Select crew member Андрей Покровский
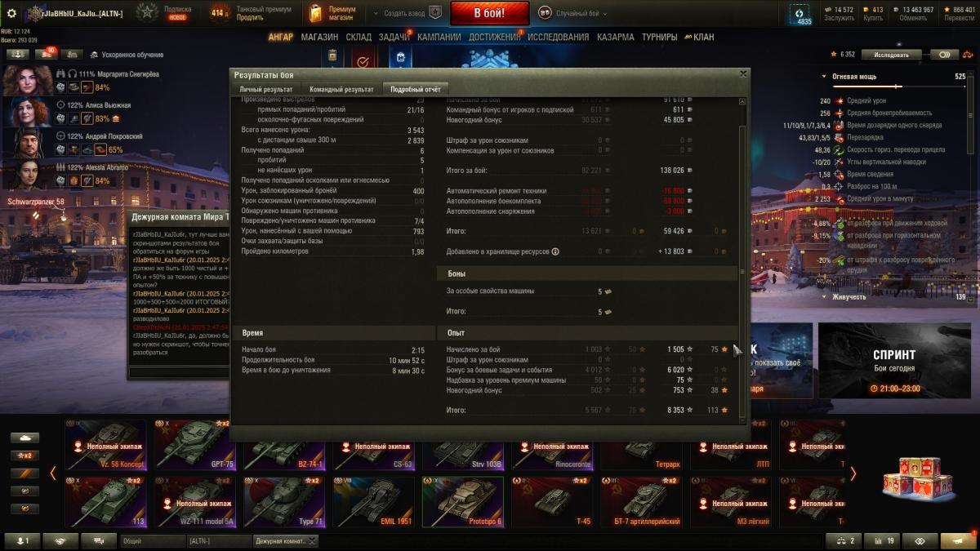 coord(82,143)
